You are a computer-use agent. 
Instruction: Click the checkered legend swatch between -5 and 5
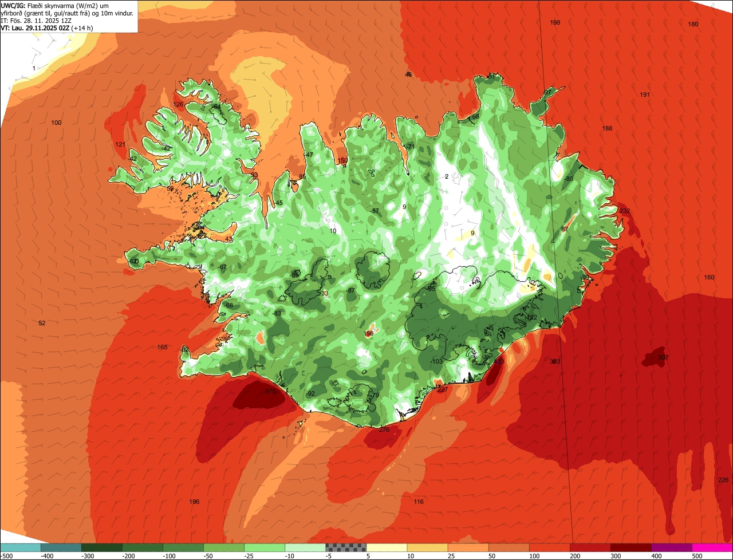[345, 547]
